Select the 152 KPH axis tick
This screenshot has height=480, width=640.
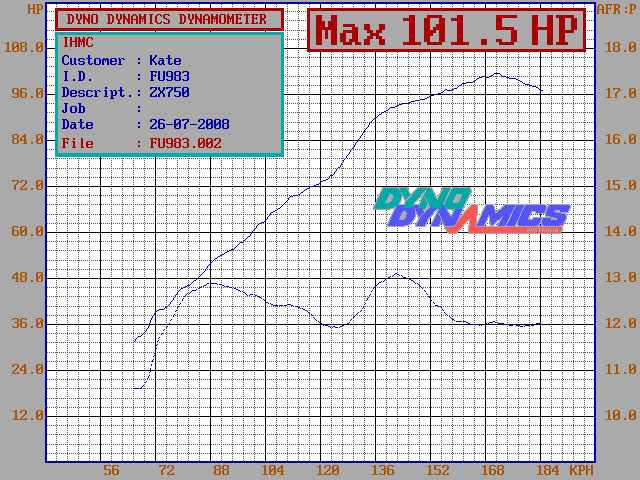pos(438,470)
